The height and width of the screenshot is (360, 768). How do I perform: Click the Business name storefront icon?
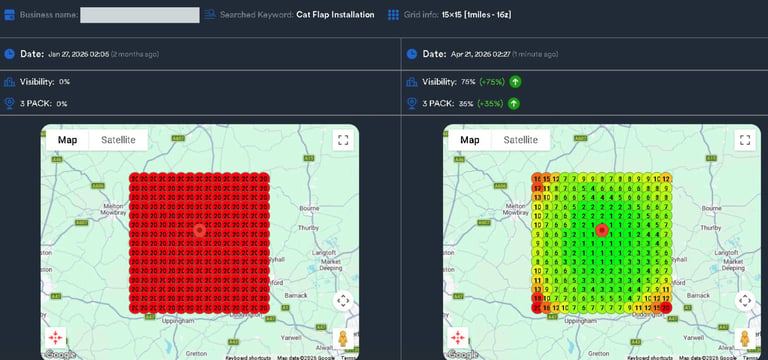click(x=9, y=15)
